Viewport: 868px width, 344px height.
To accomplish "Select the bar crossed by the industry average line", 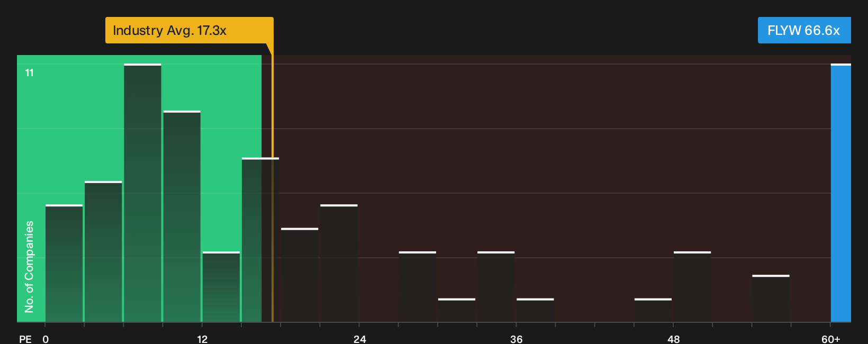I will (x=260, y=240).
